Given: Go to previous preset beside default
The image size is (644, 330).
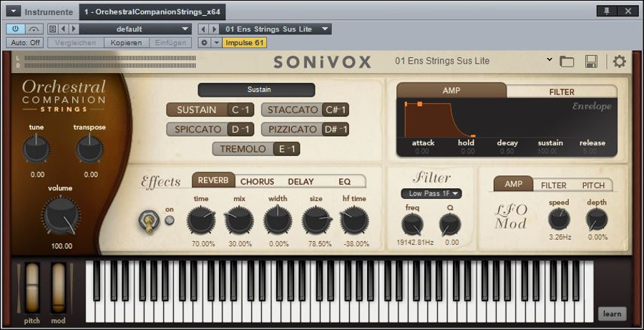Looking at the screenshot, I should click(x=63, y=29).
